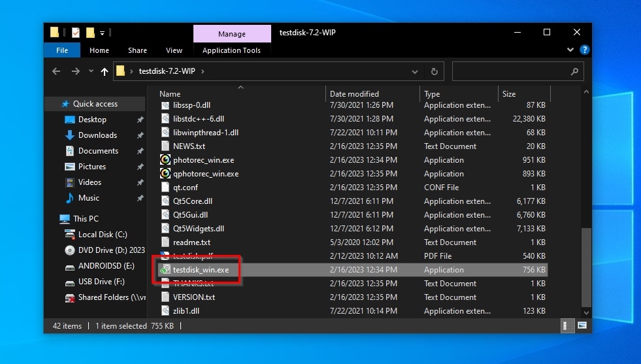Select the testdisk_win.exe file

coord(352,269)
